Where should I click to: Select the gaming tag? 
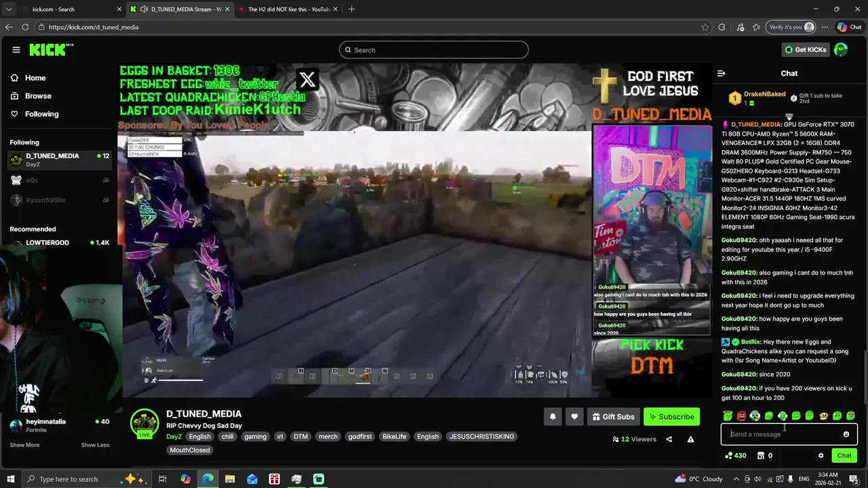tap(255, 436)
